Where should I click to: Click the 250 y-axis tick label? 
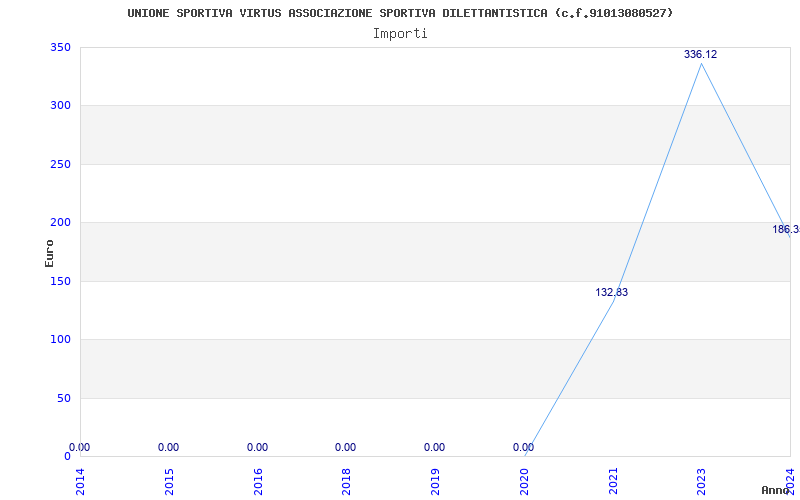[x=60, y=164]
